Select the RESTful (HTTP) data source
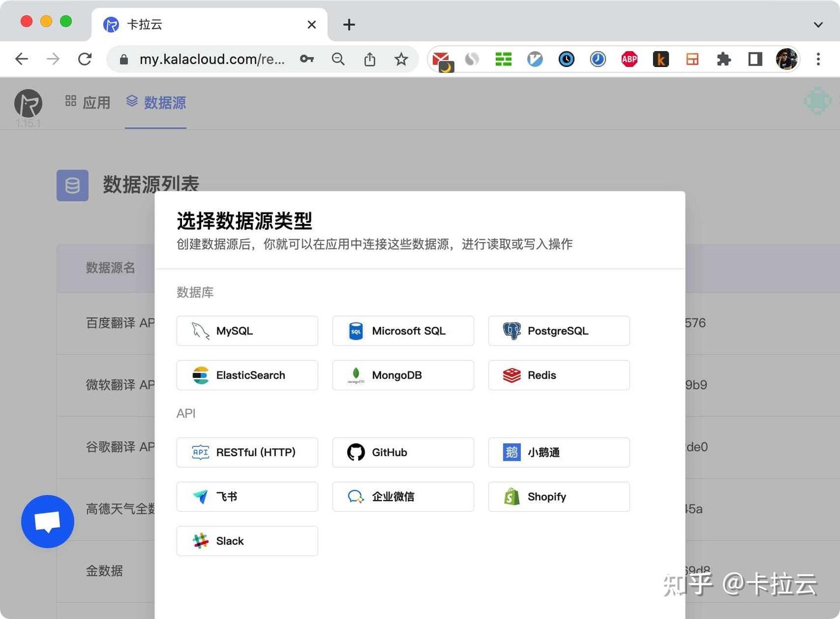This screenshot has height=619, width=840. pyautogui.click(x=246, y=452)
